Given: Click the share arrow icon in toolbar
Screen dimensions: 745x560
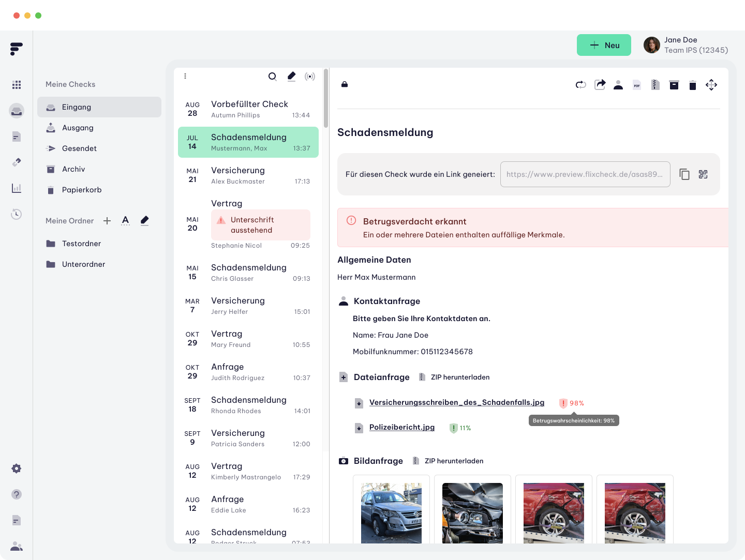Looking at the screenshot, I should pos(600,85).
